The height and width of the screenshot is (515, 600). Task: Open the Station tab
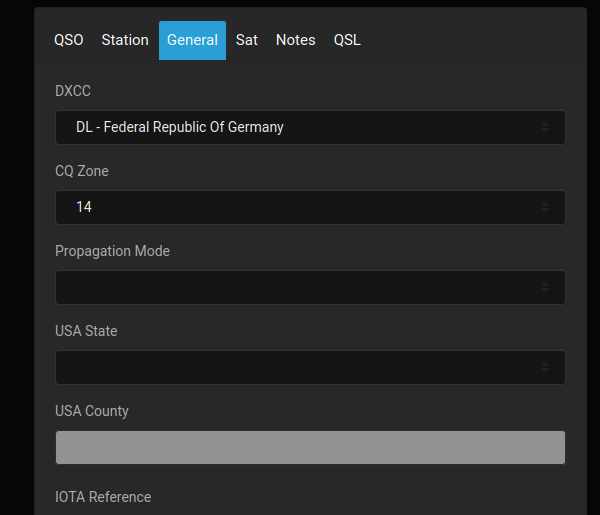click(x=125, y=40)
